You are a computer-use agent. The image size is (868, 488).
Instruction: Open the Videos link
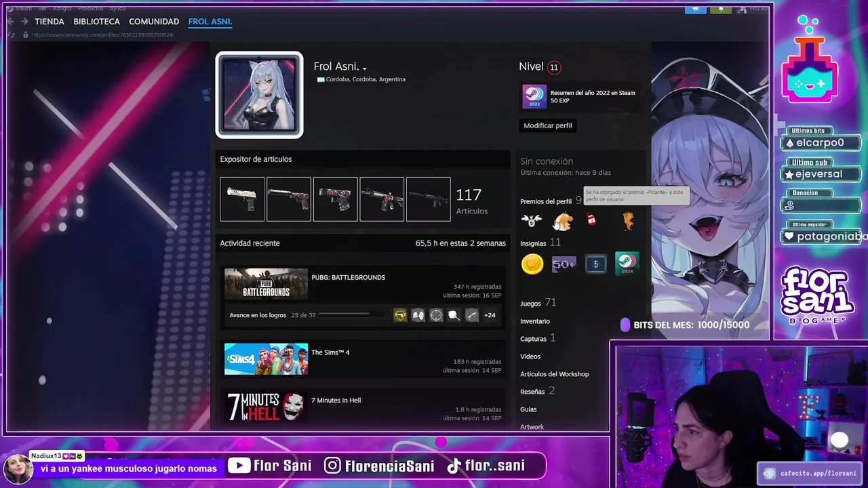point(530,357)
